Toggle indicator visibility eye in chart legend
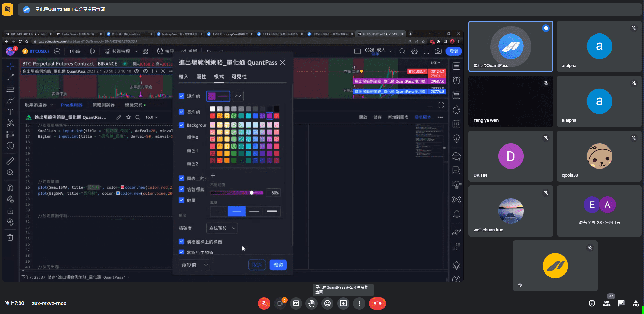The image size is (644, 314). [137, 71]
